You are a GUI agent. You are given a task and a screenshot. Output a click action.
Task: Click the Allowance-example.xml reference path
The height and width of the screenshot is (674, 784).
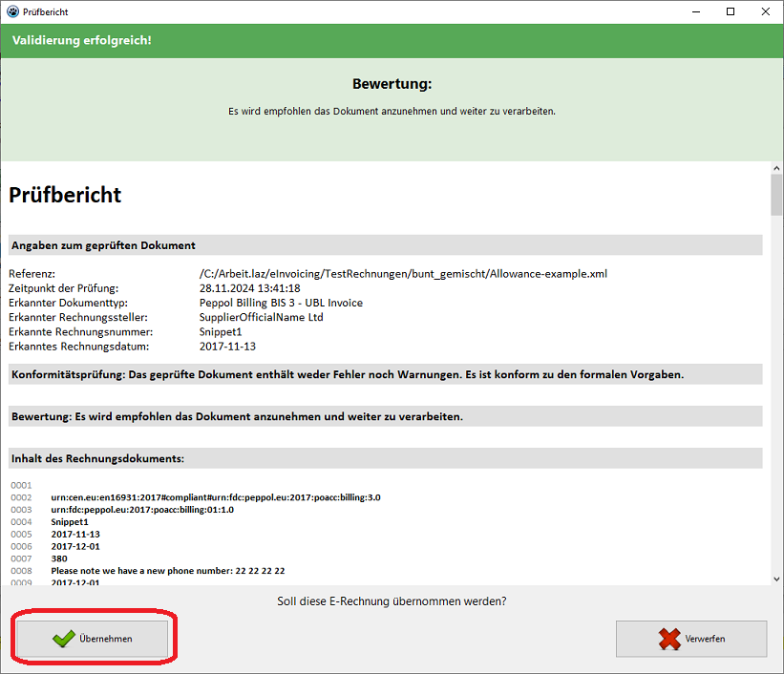coord(403,274)
